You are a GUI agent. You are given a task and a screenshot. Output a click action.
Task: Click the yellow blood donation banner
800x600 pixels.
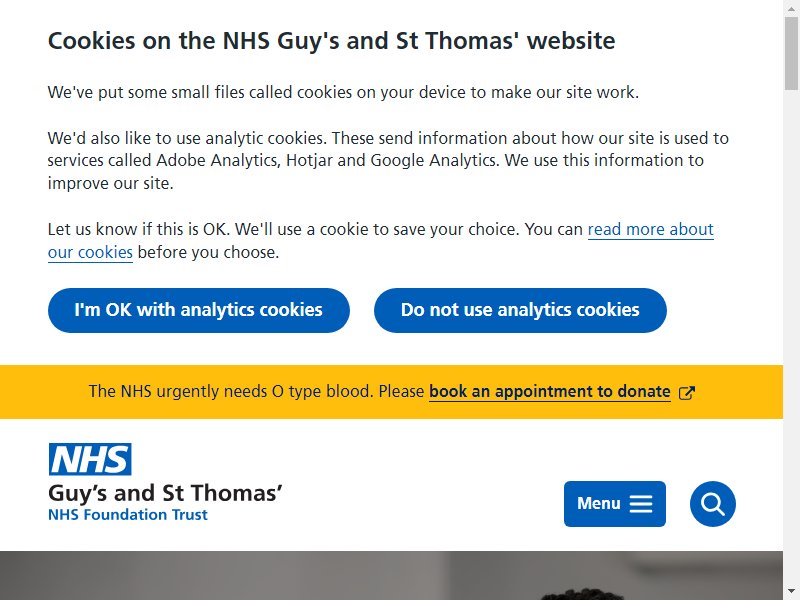[391, 392]
